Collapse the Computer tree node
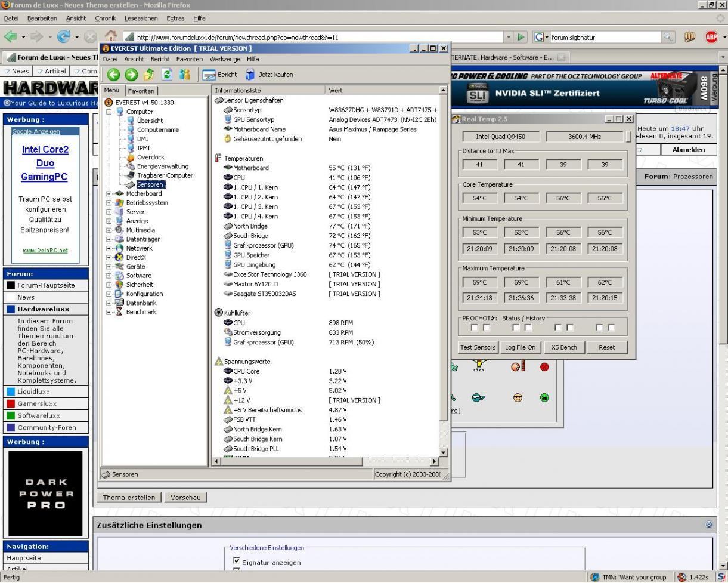Image resolution: width=728 pixels, height=583 pixels. pos(109,112)
